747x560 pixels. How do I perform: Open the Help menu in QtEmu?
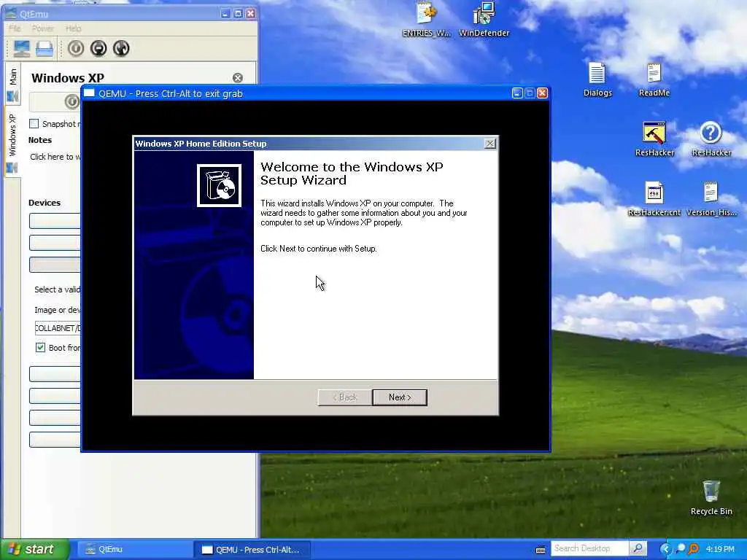[x=74, y=28]
